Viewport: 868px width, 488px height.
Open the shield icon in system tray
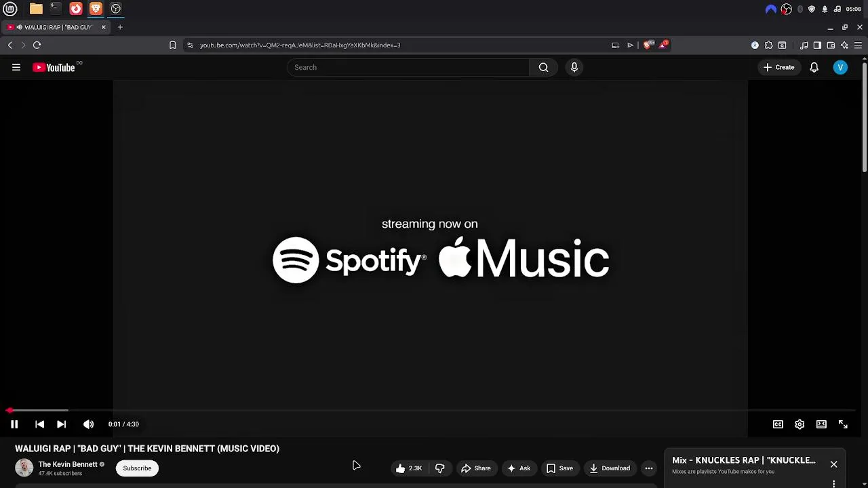coord(812,9)
